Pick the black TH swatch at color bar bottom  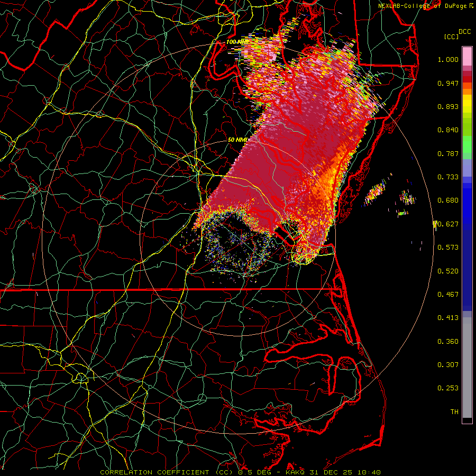(x=467, y=420)
